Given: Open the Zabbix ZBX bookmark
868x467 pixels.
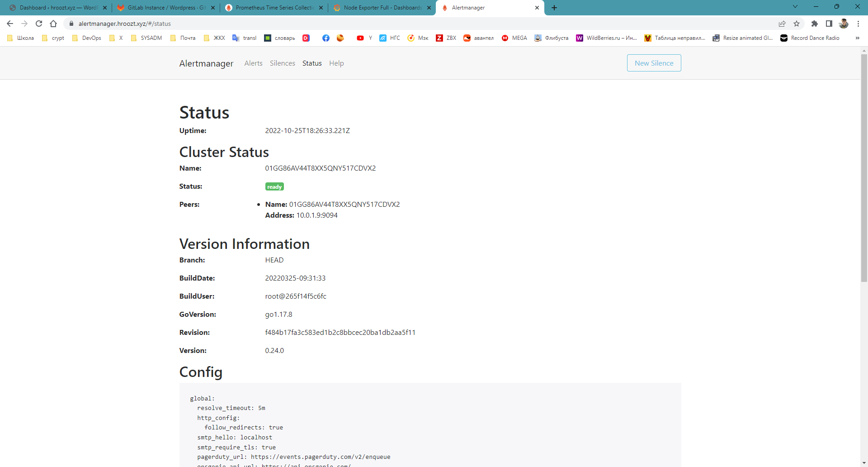Looking at the screenshot, I should click(x=445, y=38).
